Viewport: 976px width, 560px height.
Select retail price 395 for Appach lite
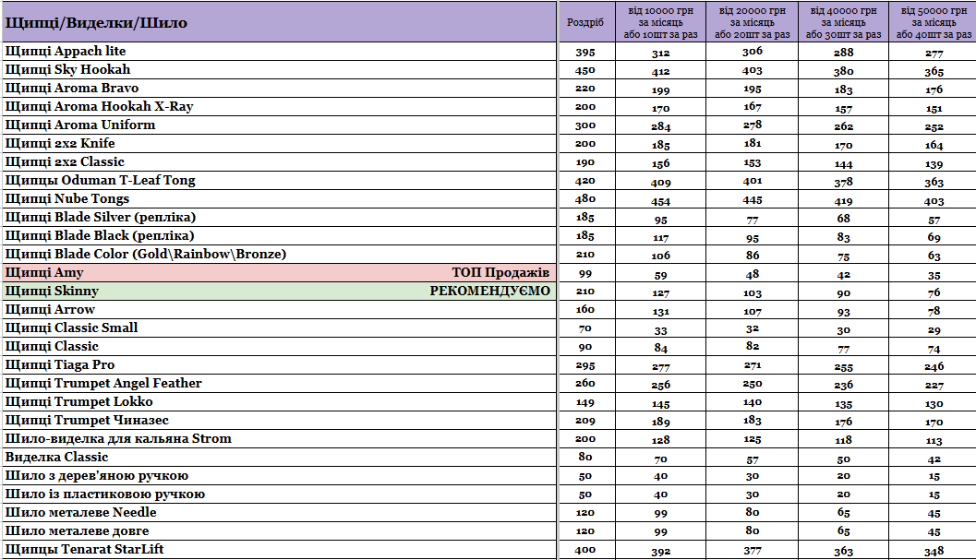[x=585, y=53]
